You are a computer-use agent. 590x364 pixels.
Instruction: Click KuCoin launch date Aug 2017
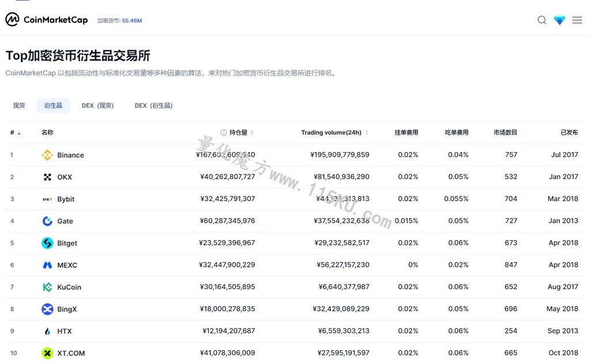(x=563, y=287)
